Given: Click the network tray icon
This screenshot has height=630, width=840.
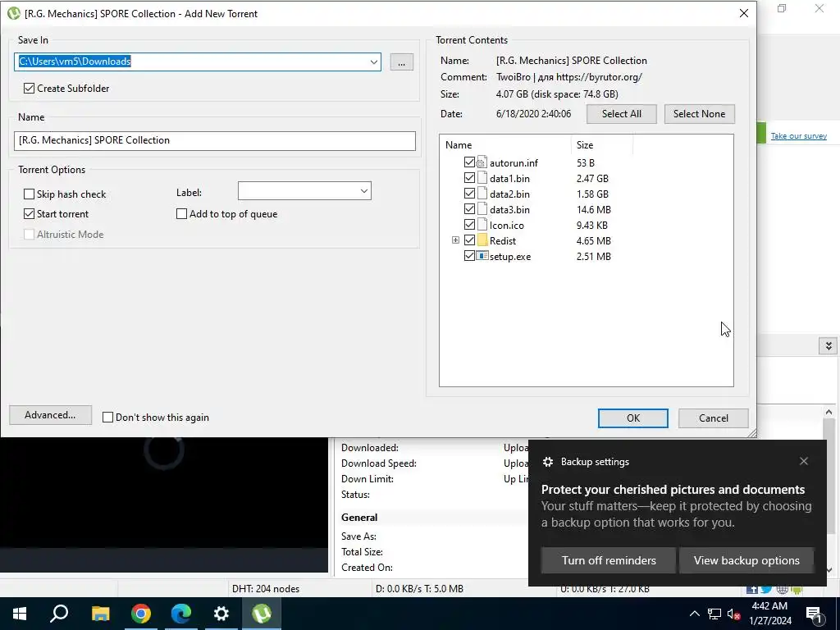Looking at the screenshot, I should coord(714,614).
